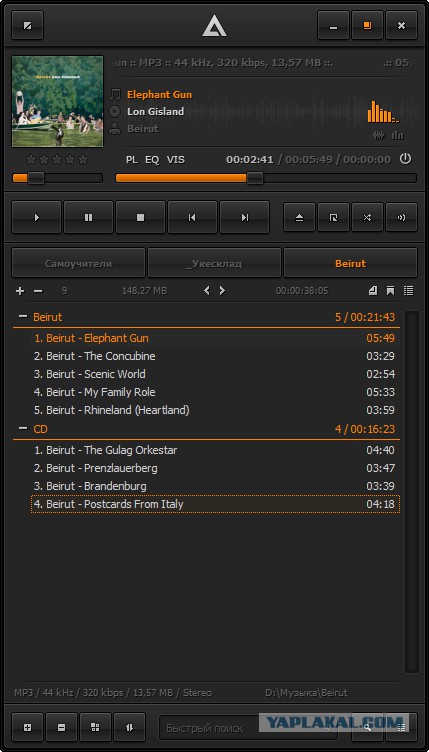Adjust the track seek slider
The height and width of the screenshot is (752, 429).
[266, 178]
